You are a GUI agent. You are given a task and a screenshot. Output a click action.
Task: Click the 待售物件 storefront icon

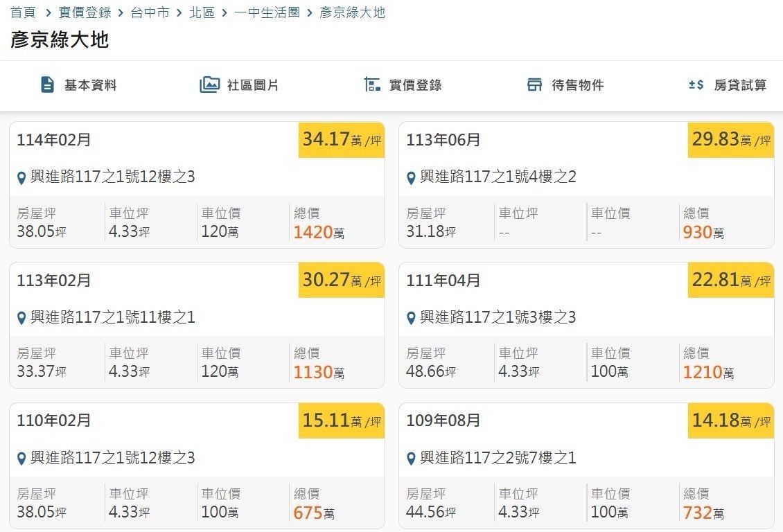pos(534,85)
